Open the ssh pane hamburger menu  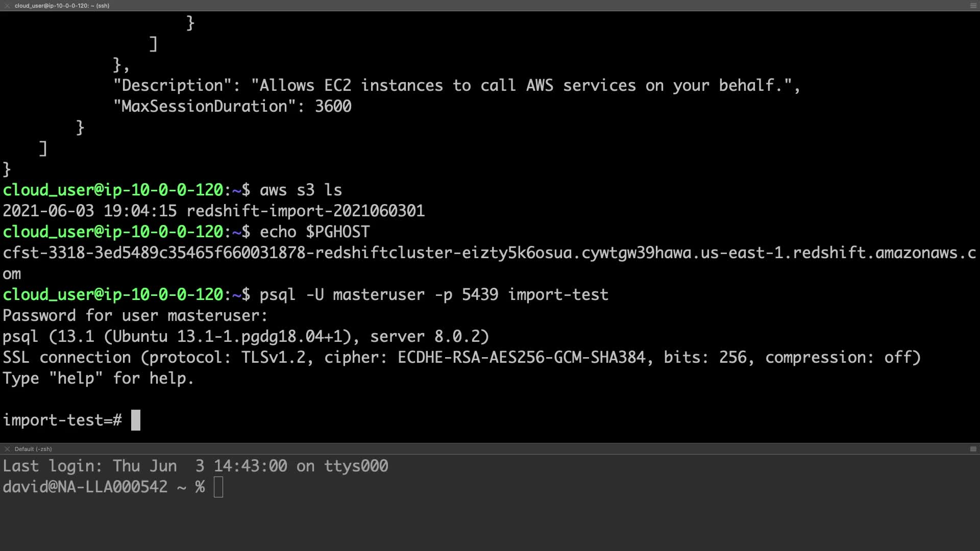click(973, 6)
